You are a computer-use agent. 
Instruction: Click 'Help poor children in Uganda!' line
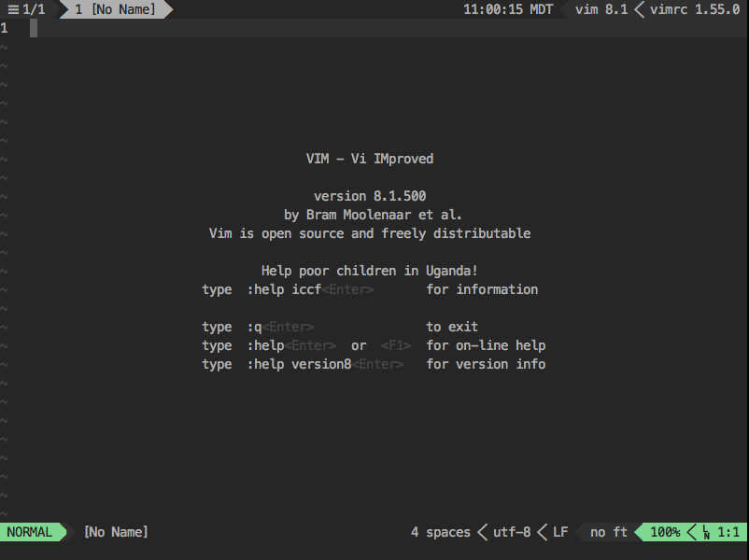coord(370,271)
